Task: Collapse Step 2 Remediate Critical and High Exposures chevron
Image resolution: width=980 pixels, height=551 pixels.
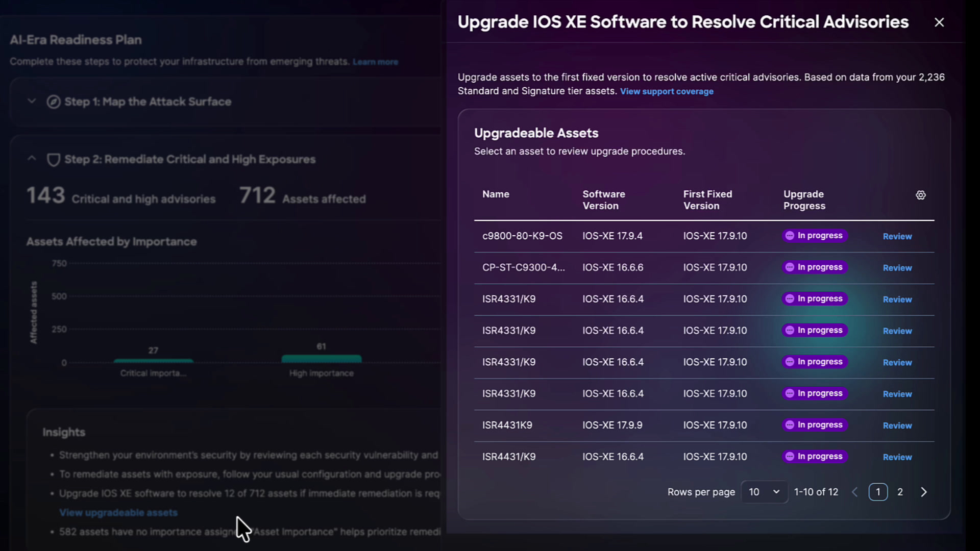Action: (x=32, y=159)
